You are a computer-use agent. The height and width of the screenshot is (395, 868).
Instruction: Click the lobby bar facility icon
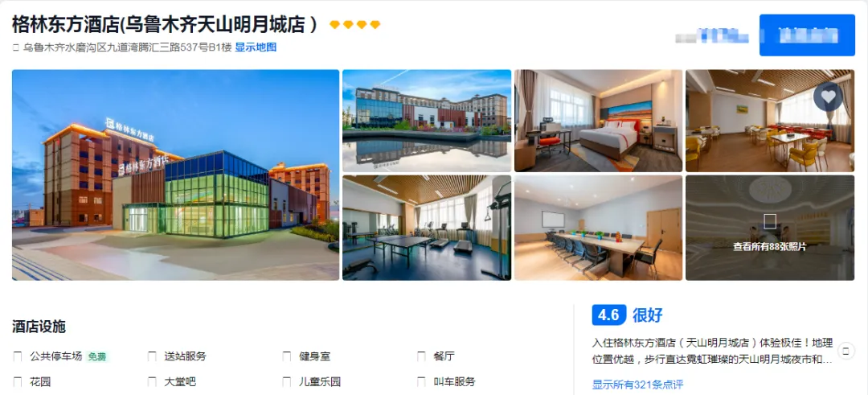point(152,381)
